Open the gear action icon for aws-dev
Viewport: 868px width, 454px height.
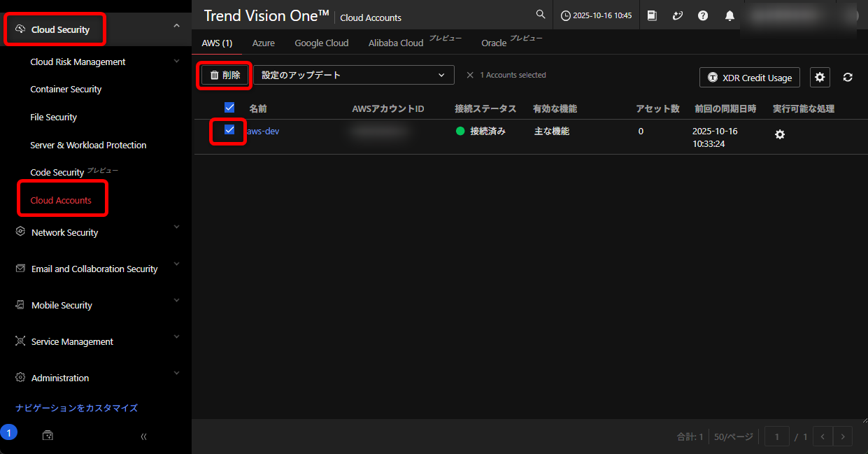[x=780, y=134]
